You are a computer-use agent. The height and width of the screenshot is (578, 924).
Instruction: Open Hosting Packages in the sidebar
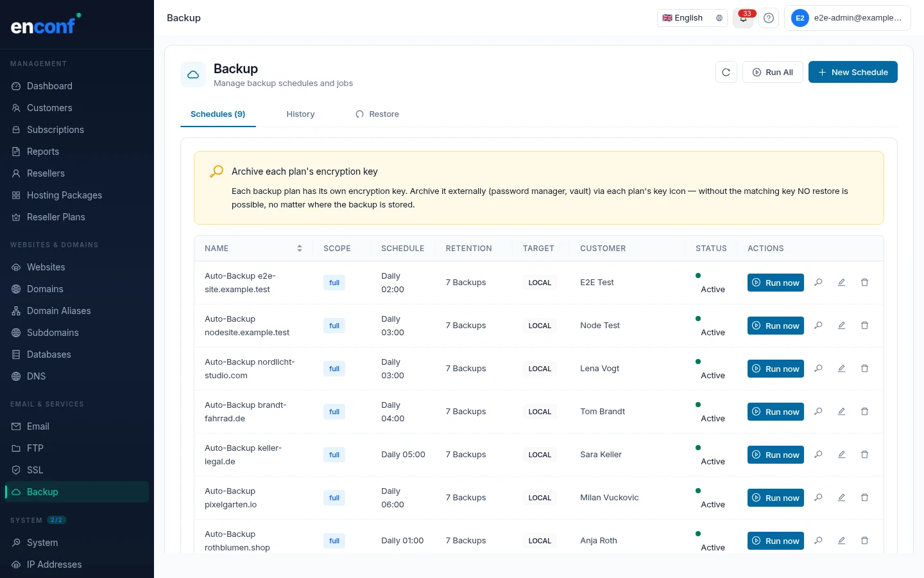[77, 195]
